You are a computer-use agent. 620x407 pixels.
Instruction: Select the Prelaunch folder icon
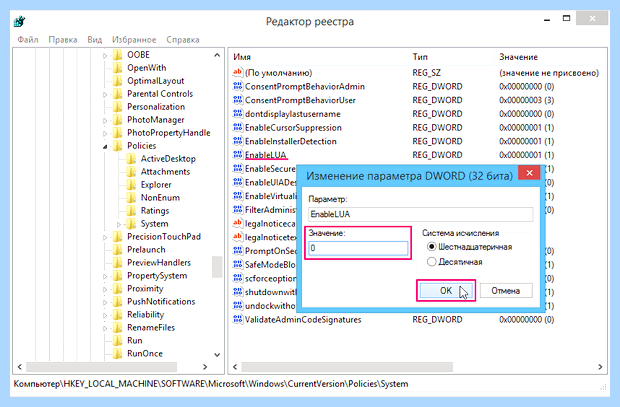(117, 250)
